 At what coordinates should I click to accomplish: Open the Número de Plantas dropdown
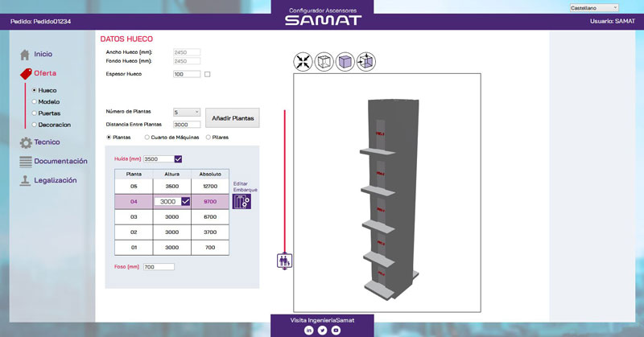click(x=187, y=112)
